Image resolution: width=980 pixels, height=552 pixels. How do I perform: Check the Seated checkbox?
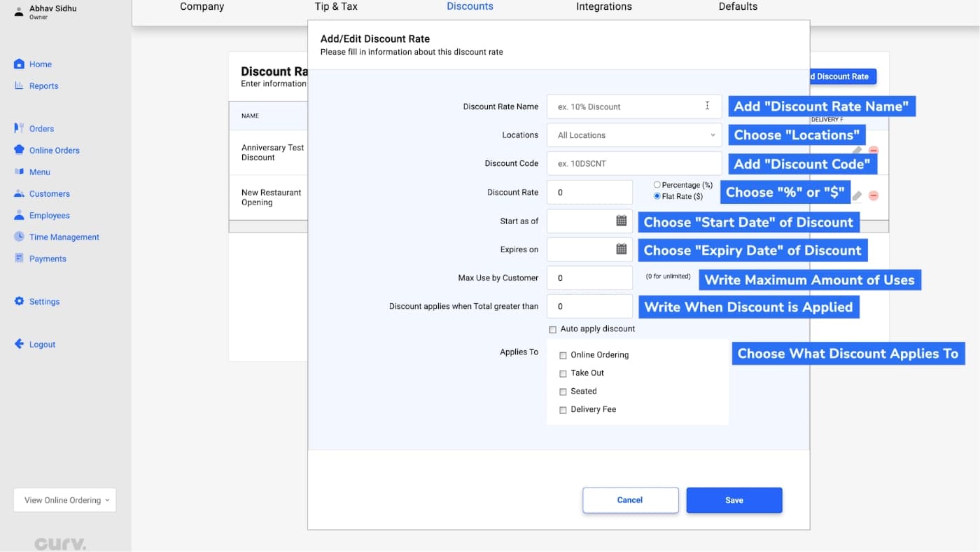(x=563, y=392)
